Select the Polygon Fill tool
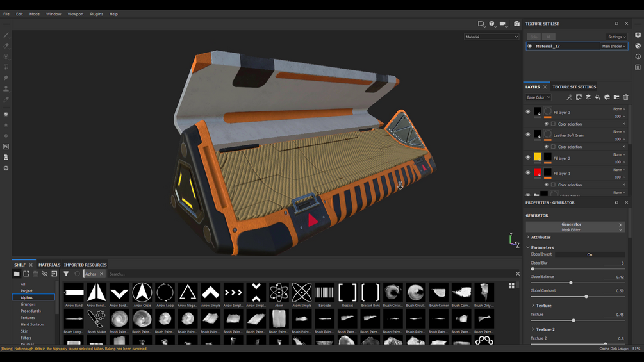Image resolution: width=644 pixels, height=362 pixels. (6, 67)
